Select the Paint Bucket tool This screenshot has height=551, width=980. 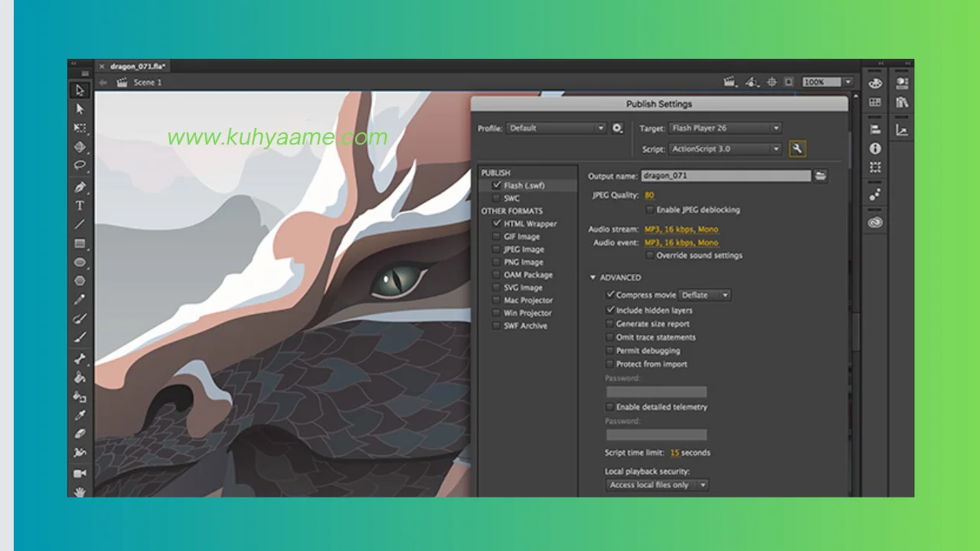(x=80, y=377)
